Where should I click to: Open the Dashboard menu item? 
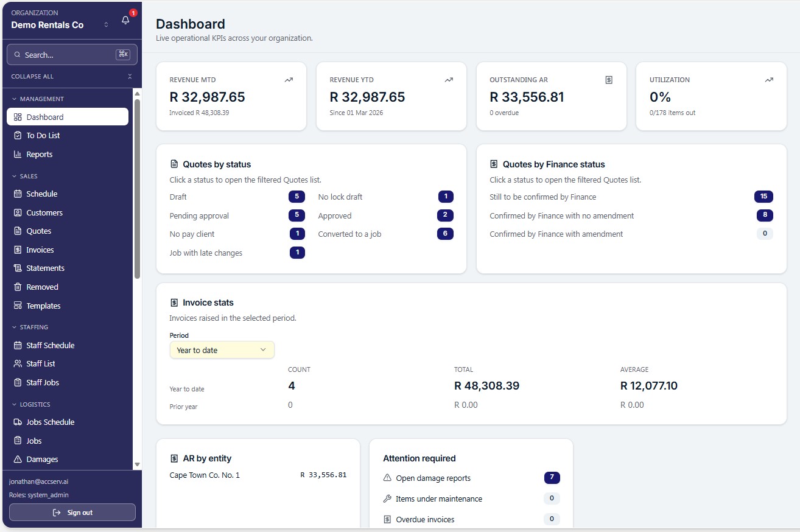[x=68, y=117]
